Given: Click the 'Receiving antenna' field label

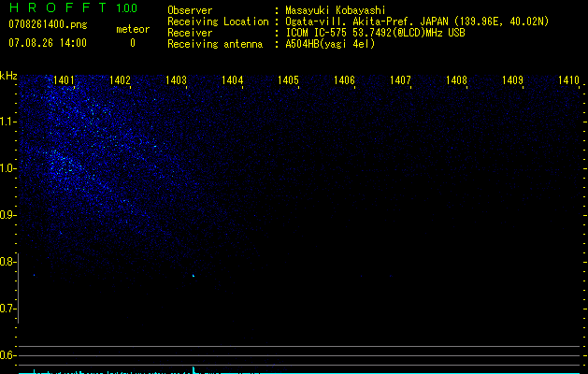Looking at the screenshot, I should [x=215, y=44].
